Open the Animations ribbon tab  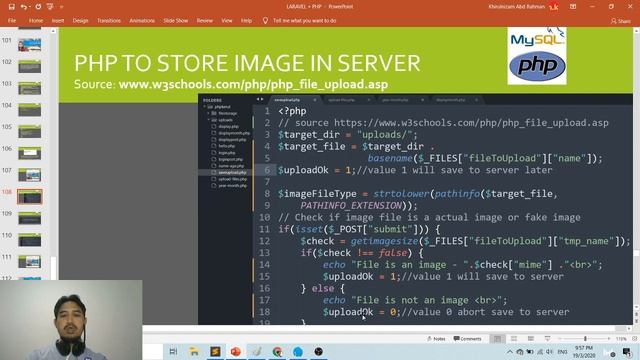[x=142, y=20]
